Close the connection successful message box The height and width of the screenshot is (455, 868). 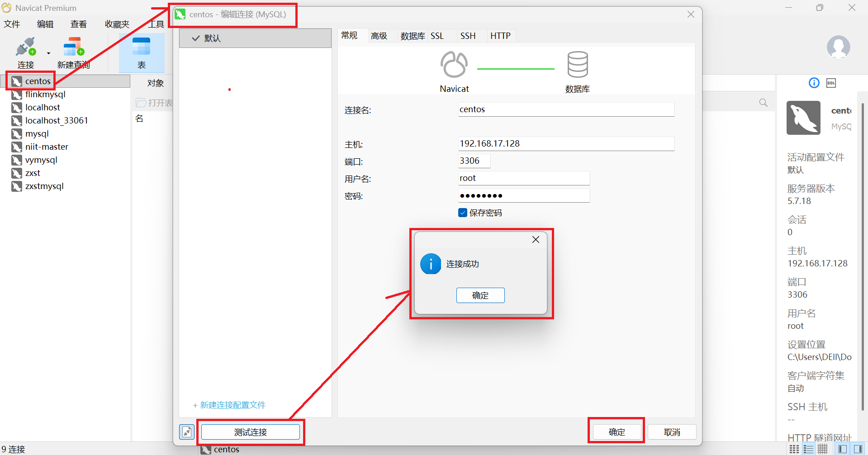[x=536, y=240]
